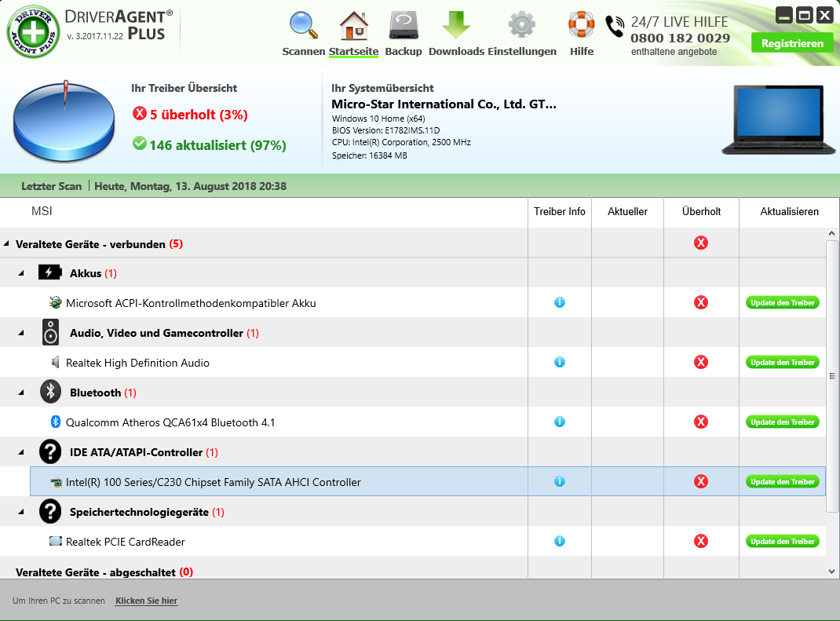The image size is (840, 621).
Task: Update driver for Realtek High Definition Audio
Action: pos(782,362)
